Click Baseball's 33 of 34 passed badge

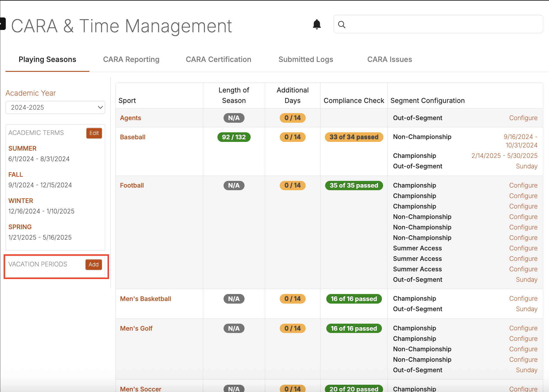coord(354,137)
